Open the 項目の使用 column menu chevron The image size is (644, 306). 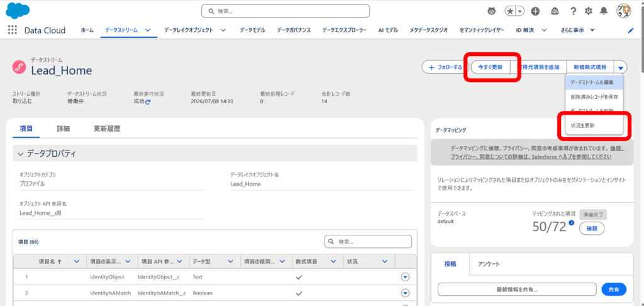(x=282, y=261)
